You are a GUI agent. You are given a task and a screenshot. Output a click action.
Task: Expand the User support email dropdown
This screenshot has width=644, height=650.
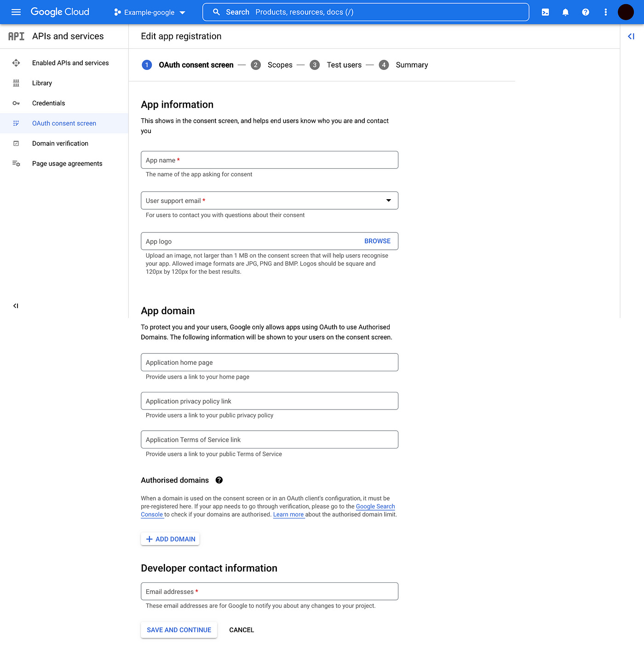click(x=389, y=200)
